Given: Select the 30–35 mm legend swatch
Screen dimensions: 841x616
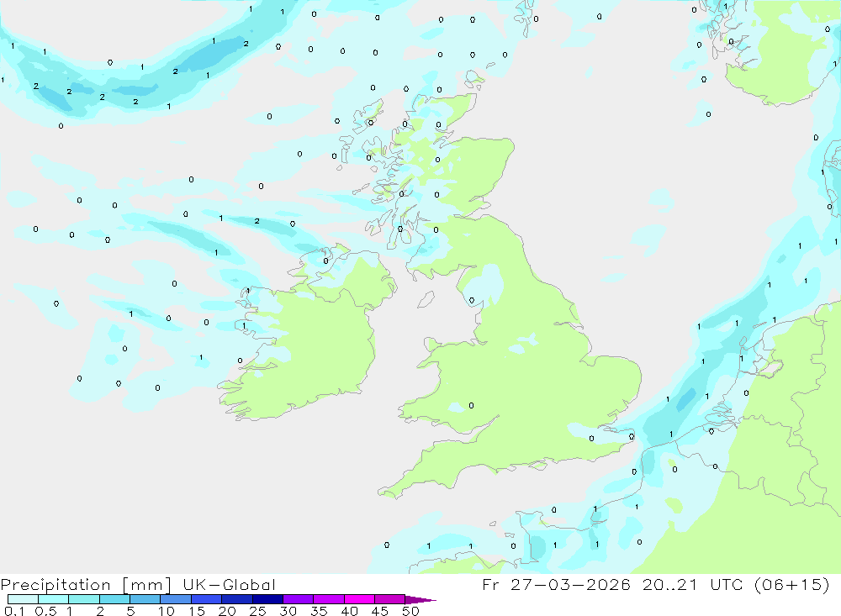Looking at the screenshot, I should click(x=299, y=599).
